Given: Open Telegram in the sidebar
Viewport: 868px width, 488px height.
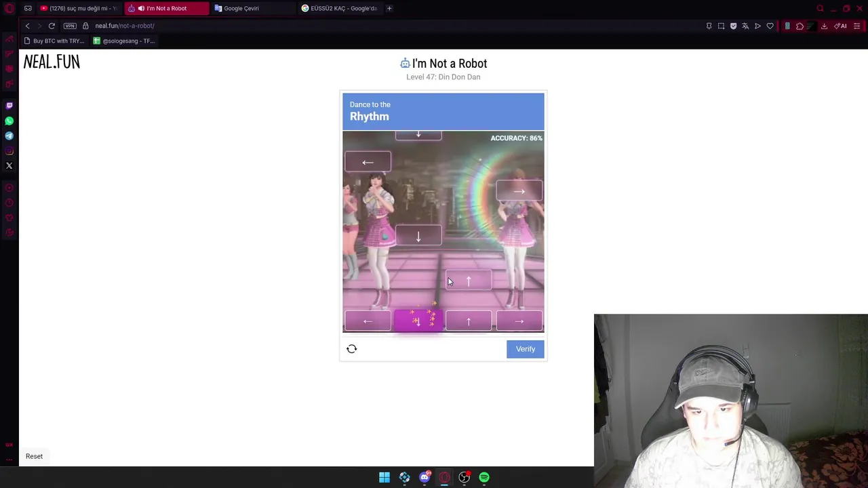Looking at the screenshot, I should [x=9, y=136].
